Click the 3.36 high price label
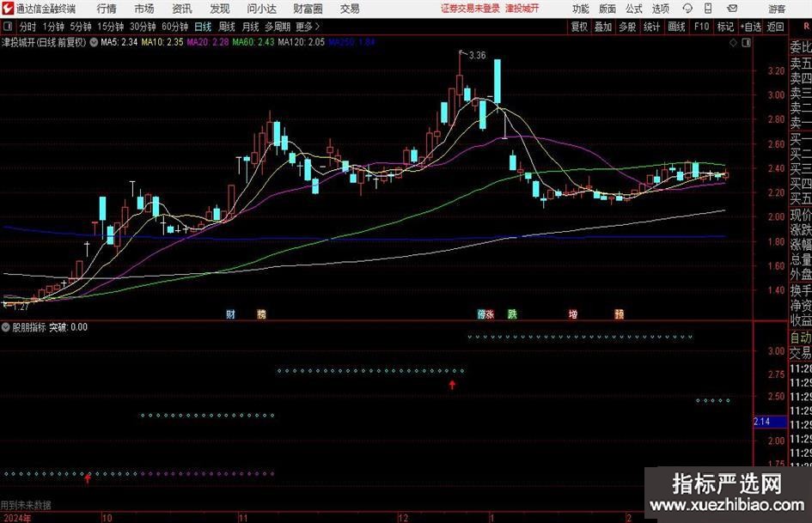Screen dimensions: 812x523 (478, 56)
